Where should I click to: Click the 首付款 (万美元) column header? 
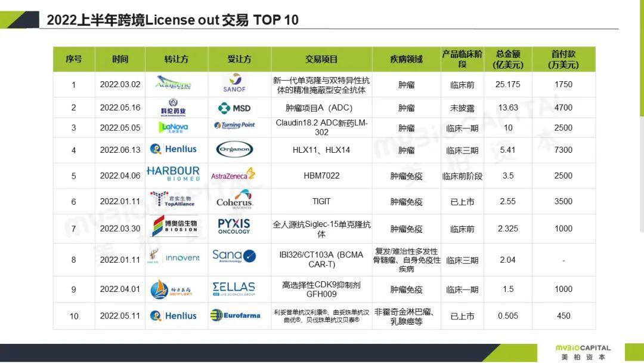coord(563,59)
